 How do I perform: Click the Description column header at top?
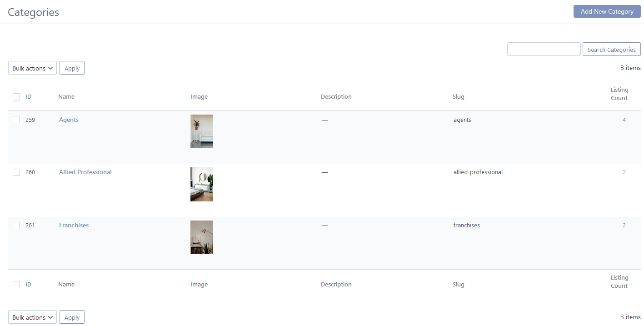336,96
